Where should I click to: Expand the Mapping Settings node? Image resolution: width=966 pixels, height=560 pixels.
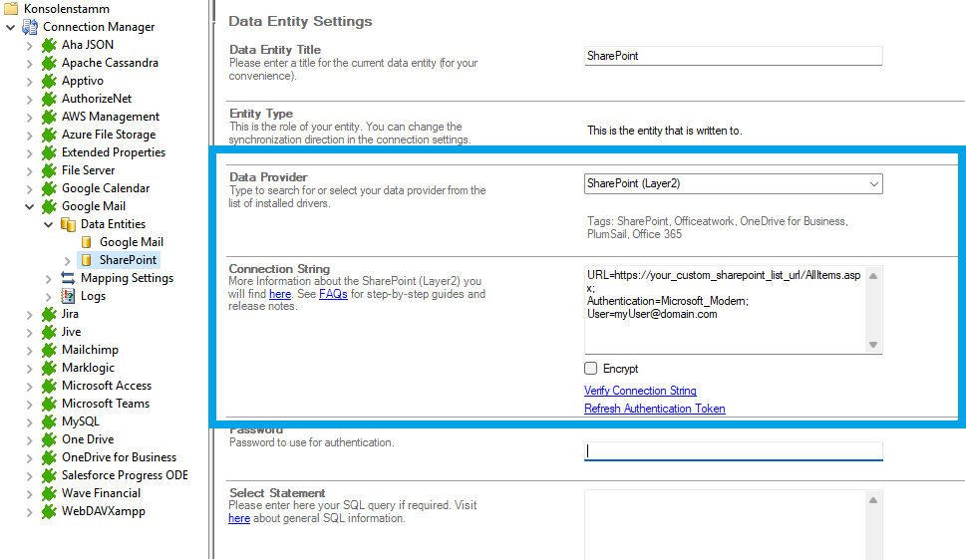pyautogui.click(x=48, y=278)
